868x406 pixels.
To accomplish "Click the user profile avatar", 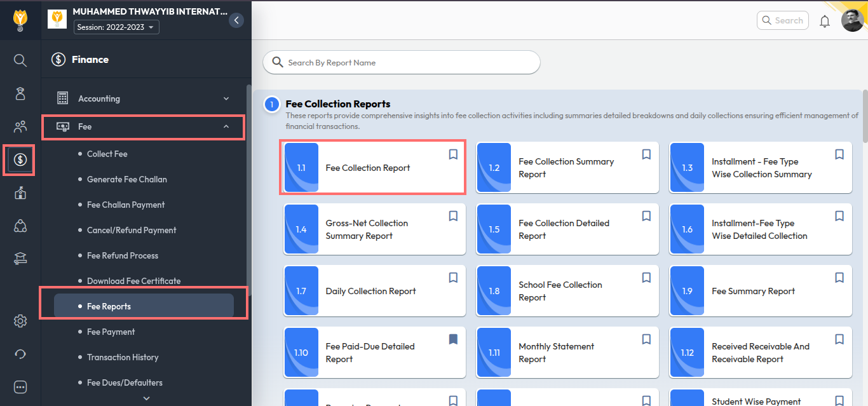I will coord(852,20).
